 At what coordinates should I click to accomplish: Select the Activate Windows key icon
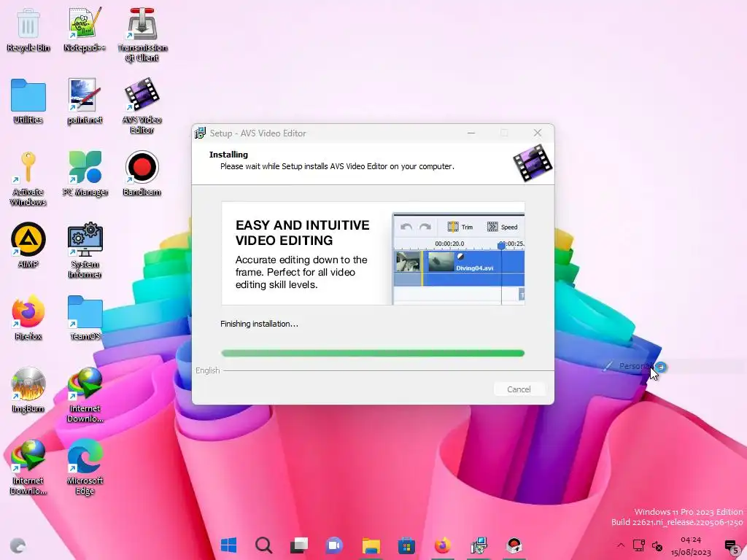(28, 179)
